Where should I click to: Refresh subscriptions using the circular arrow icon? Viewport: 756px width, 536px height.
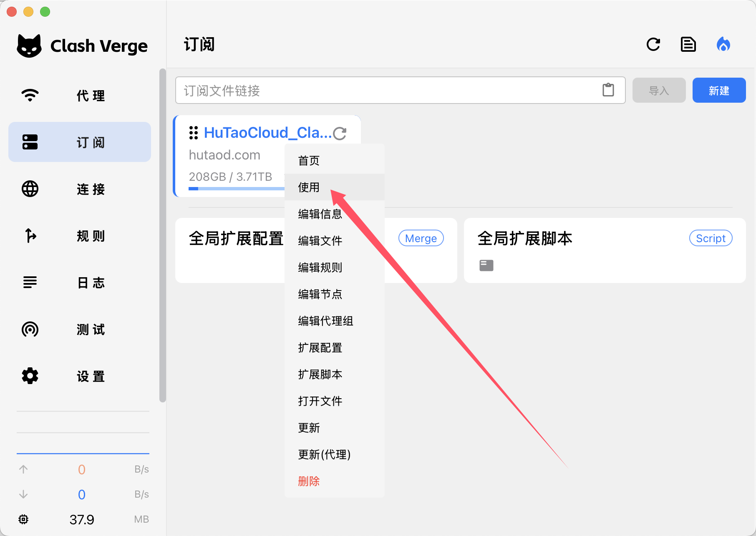[x=653, y=45]
